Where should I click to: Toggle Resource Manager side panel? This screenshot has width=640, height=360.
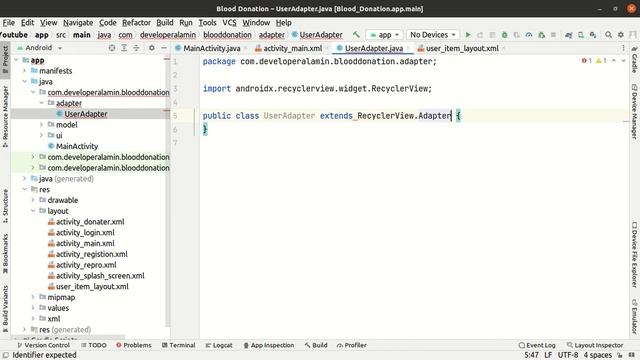click(x=5, y=116)
